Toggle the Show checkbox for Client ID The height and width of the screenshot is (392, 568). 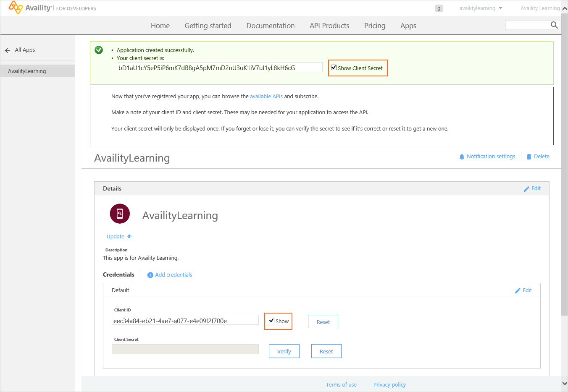(271, 321)
